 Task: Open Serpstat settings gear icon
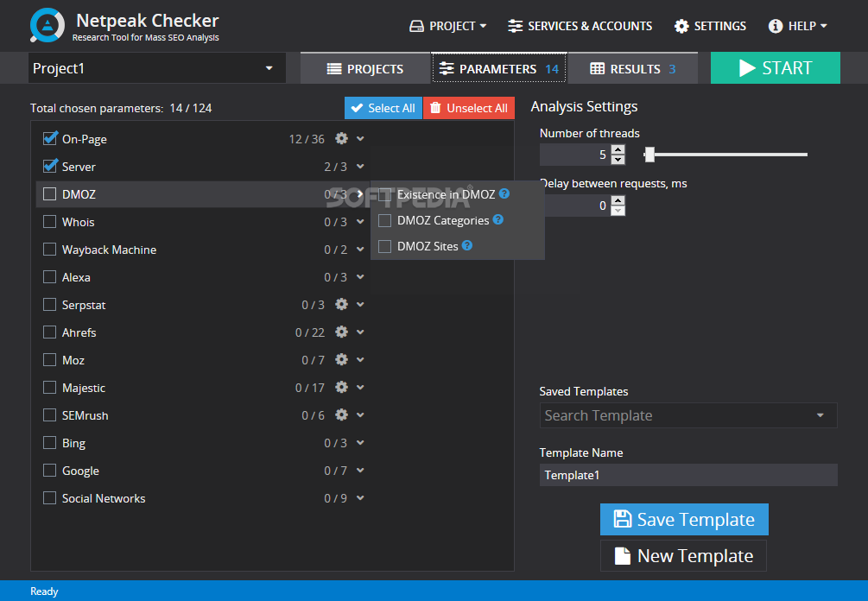tap(341, 304)
